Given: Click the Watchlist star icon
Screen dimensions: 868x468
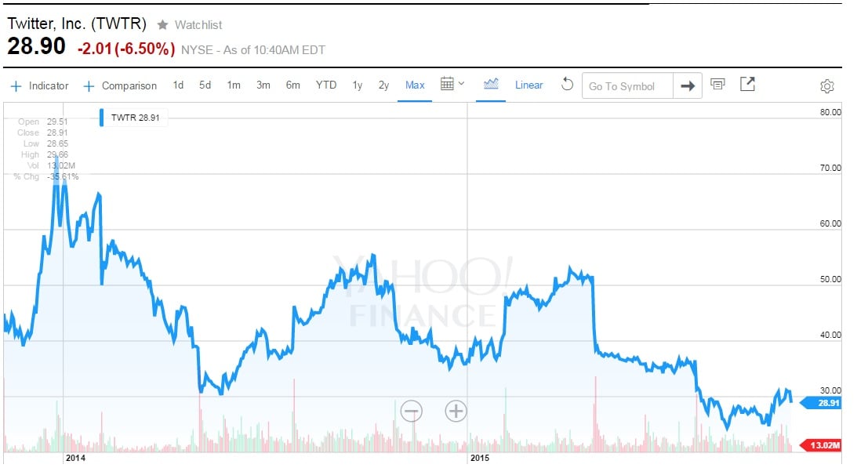Looking at the screenshot, I should [162, 25].
